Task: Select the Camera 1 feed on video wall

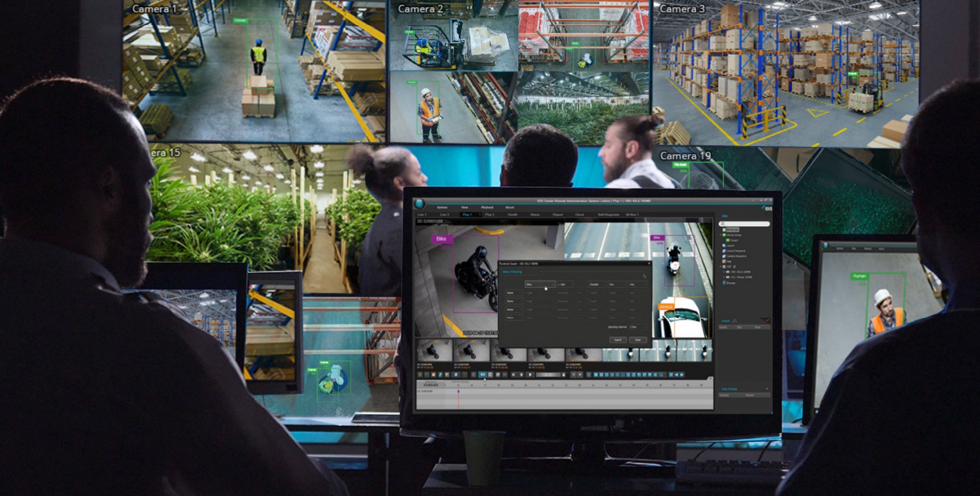Action: click(254, 71)
